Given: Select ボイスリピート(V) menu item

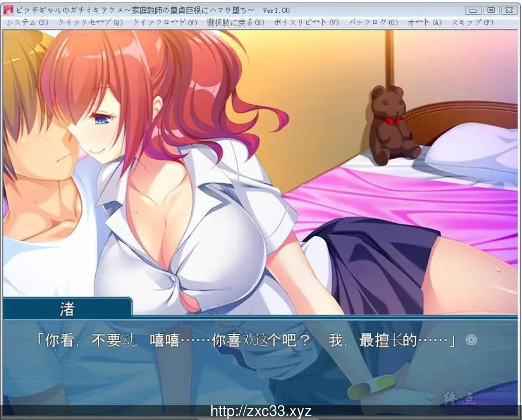Looking at the screenshot, I should [x=306, y=23].
